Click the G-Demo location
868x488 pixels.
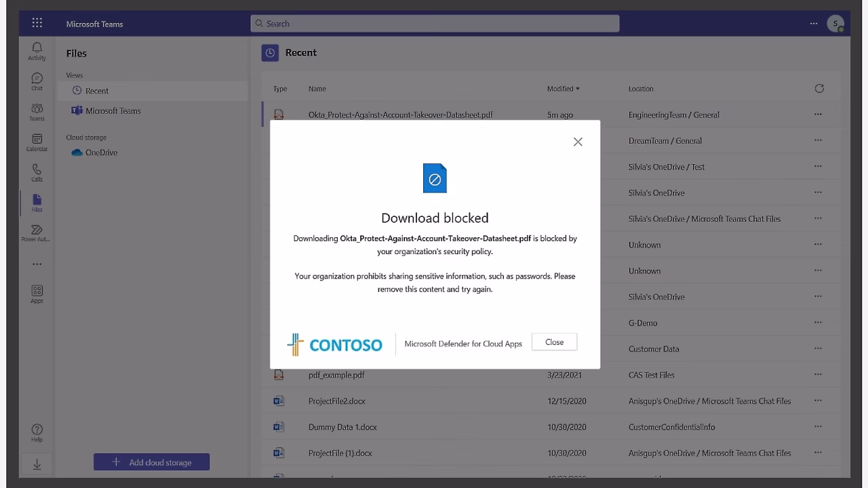[x=643, y=323]
